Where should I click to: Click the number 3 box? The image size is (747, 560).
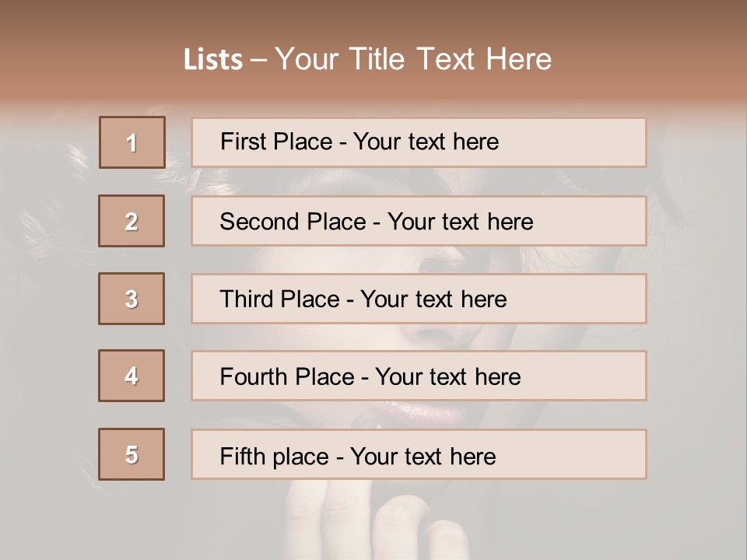(x=132, y=299)
